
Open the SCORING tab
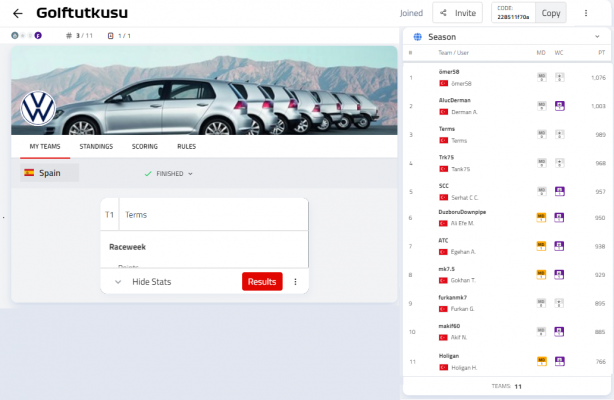(145, 147)
